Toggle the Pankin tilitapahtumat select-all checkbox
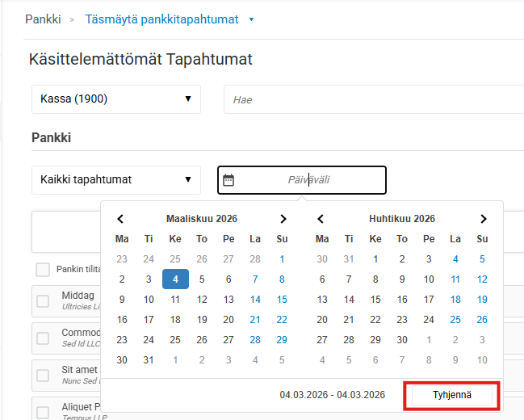 tap(43, 269)
